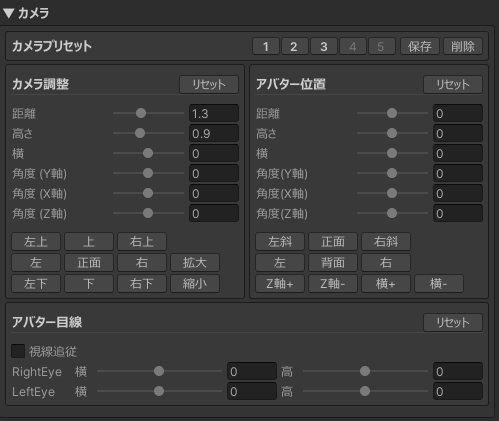Click the アバター位置 高さ value field

click(458, 133)
